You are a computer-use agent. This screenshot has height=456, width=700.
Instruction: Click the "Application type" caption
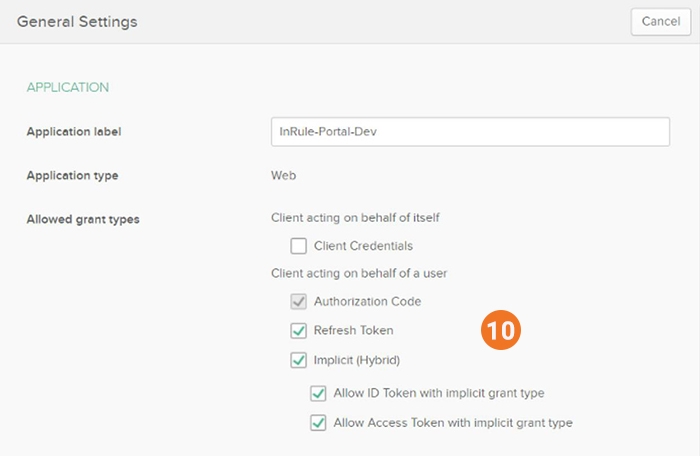pyautogui.click(x=72, y=176)
